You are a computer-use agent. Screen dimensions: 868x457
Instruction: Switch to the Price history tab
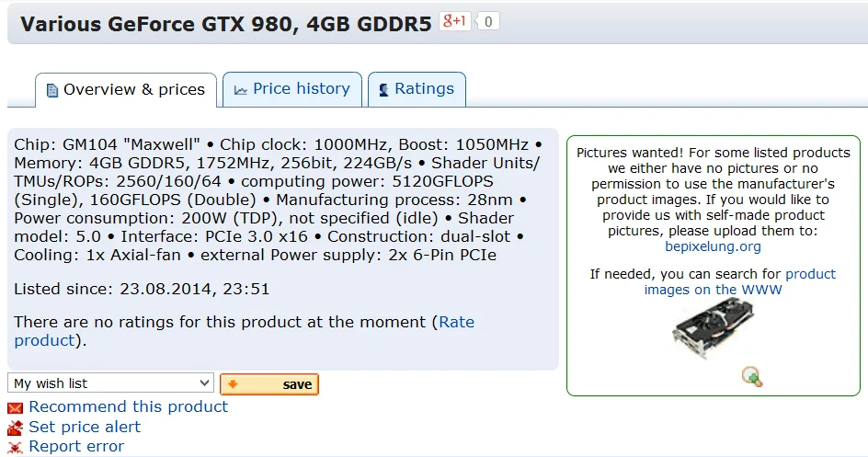tap(292, 89)
